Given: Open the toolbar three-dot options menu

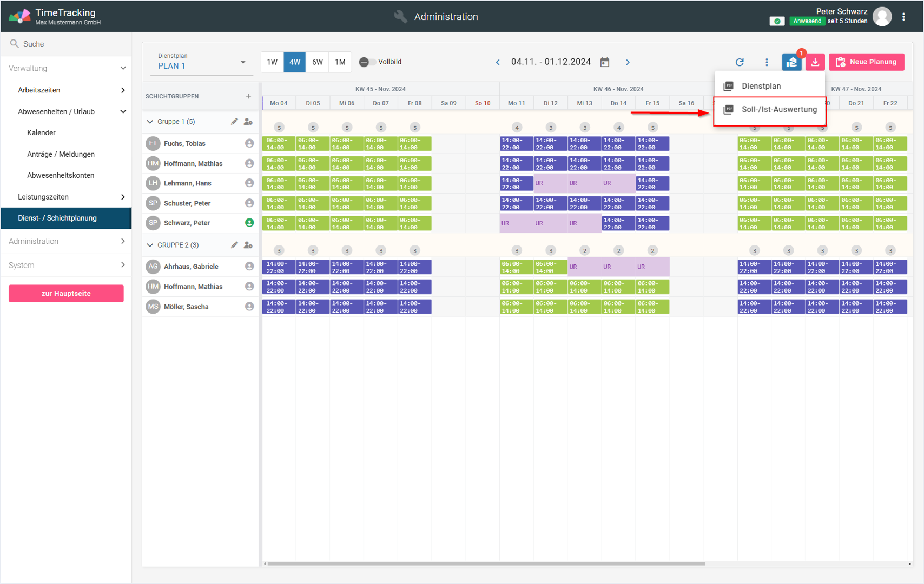Looking at the screenshot, I should [x=767, y=62].
